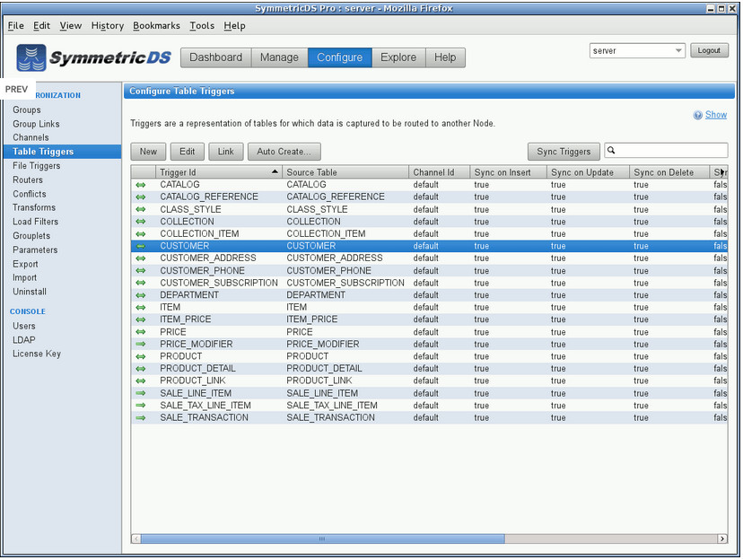Click the arrow icon in selected CUSTOMER row
The image size is (743, 560).
click(x=141, y=247)
